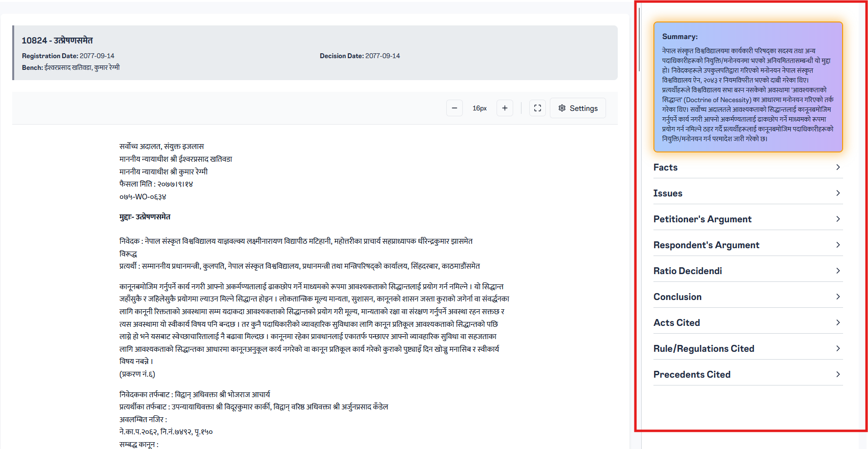Click the case title 10824 heading
Image resolution: width=868 pixels, height=449 pixels.
pyautogui.click(x=57, y=41)
